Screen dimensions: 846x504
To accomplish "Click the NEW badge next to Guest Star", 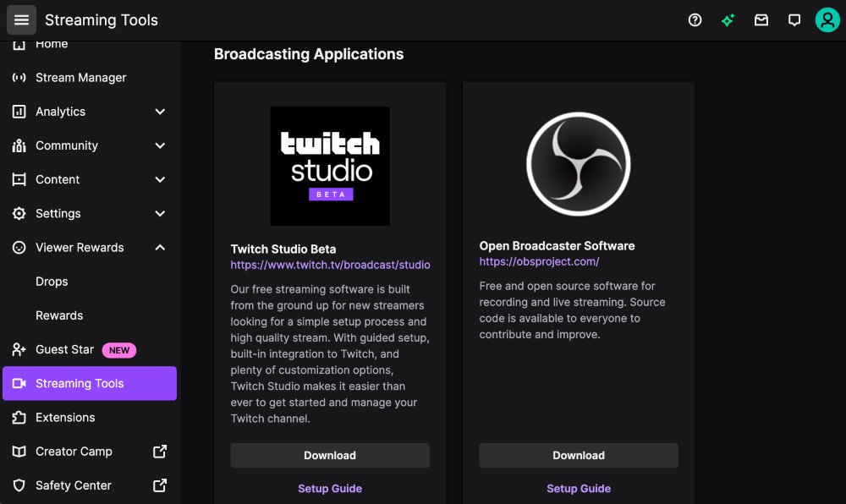I will [119, 349].
